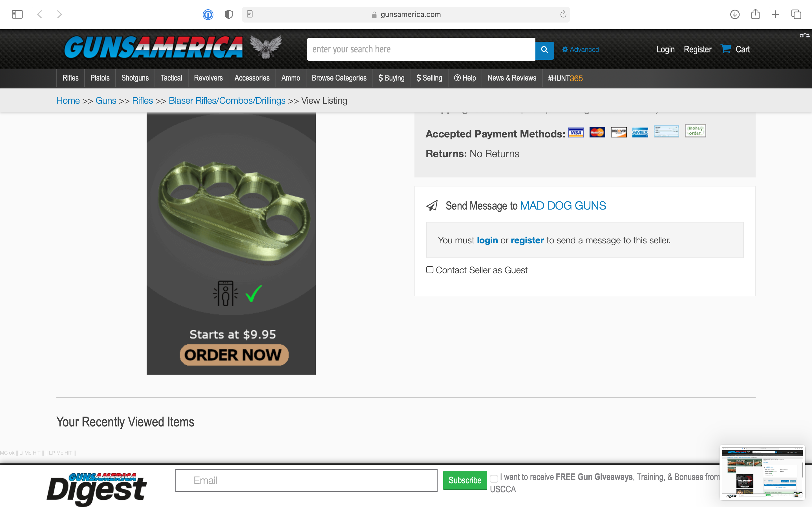Show the Safari sidebar
This screenshot has height=507, width=812.
pos(17,14)
